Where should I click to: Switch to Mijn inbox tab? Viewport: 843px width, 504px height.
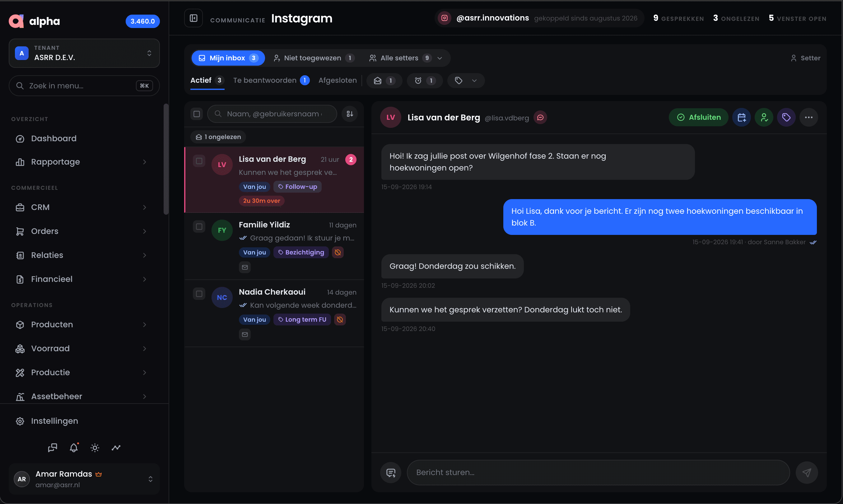click(228, 58)
